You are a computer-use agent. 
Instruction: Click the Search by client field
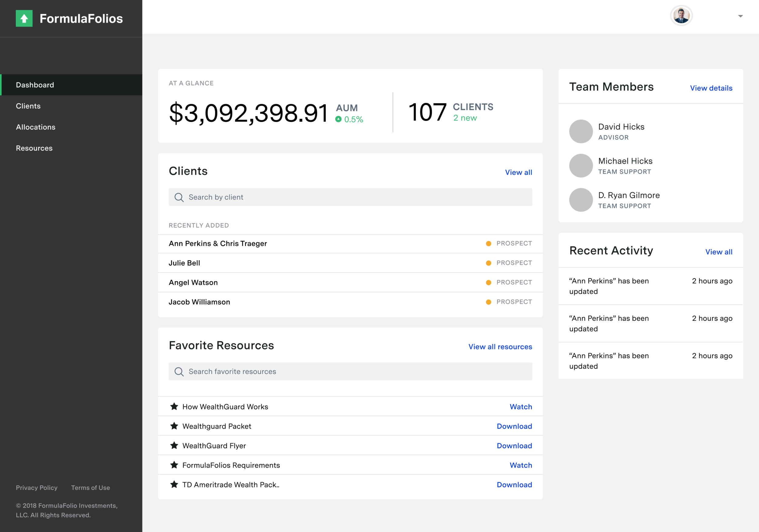click(x=350, y=197)
